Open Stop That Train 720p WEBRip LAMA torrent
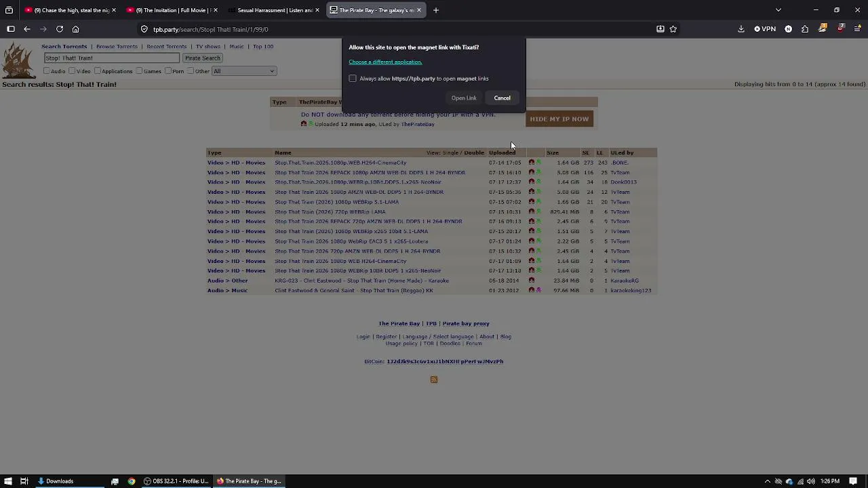Image resolution: width=868 pixels, height=488 pixels. click(330, 212)
